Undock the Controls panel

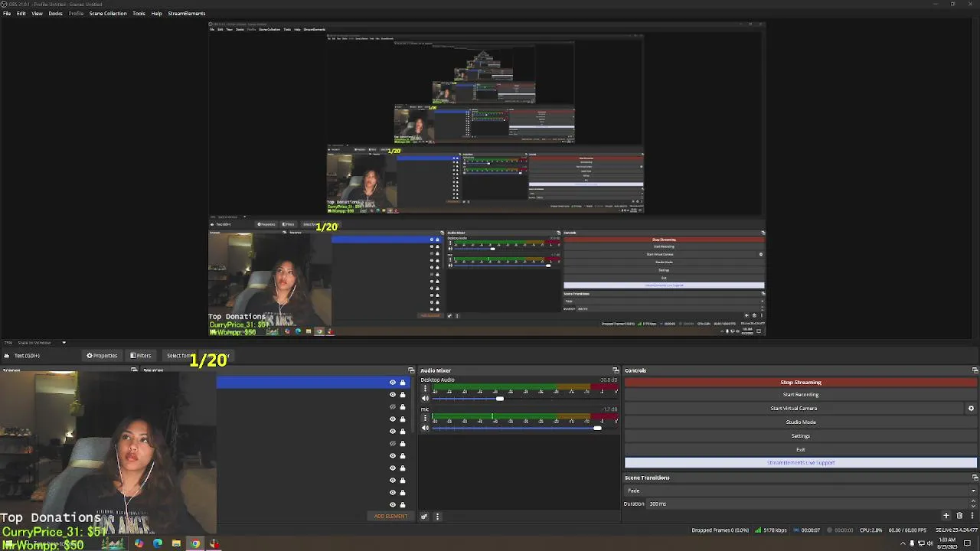pos(975,370)
